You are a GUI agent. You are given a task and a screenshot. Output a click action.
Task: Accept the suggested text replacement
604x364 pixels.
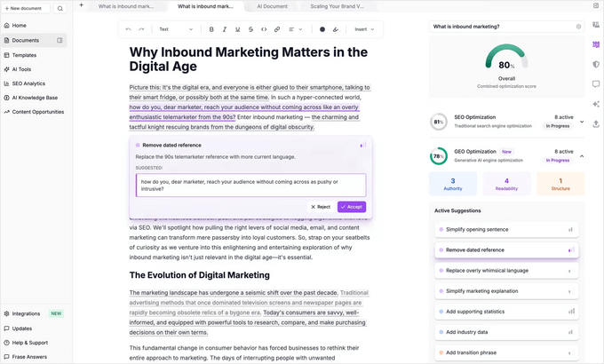(x=352, y=206)
